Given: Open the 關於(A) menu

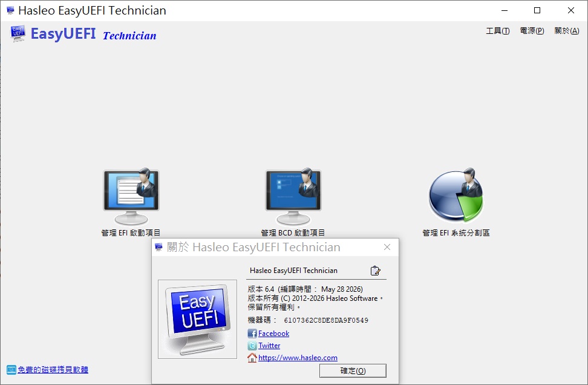Looking at the screenshot, I should pos(567,31).
